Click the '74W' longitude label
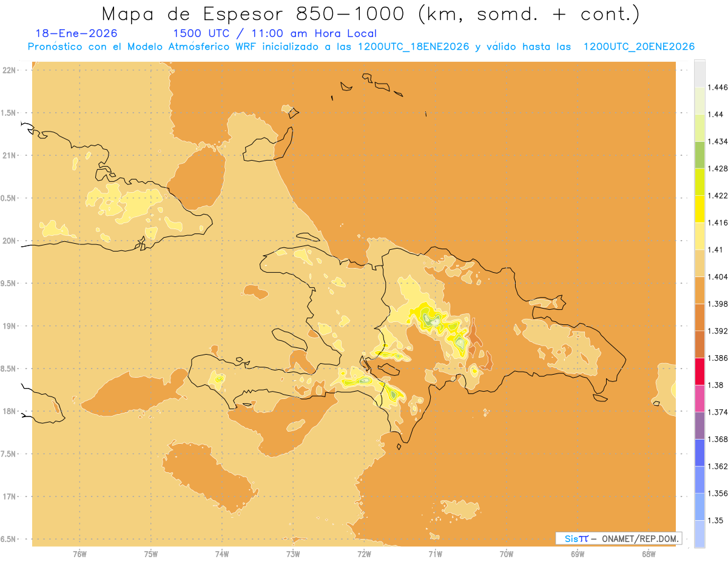 pos(222,554)
